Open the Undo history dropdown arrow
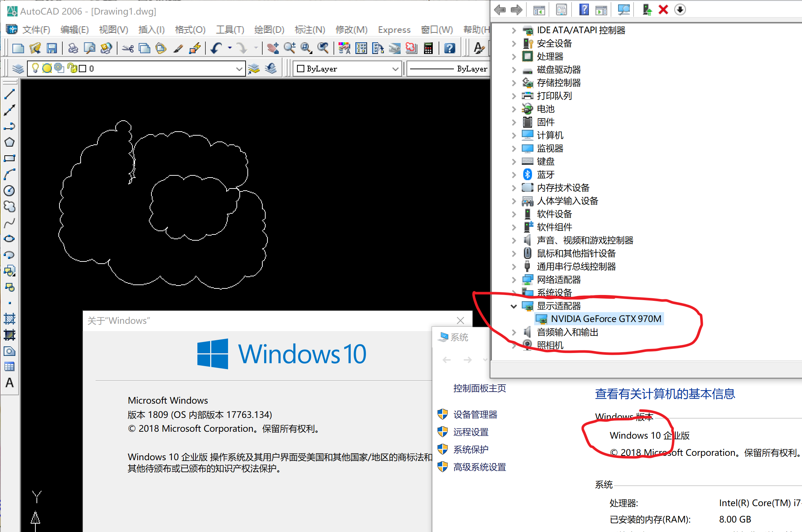Image resolution: width=802 pixels, height=532 pixels. click(230, 48)
